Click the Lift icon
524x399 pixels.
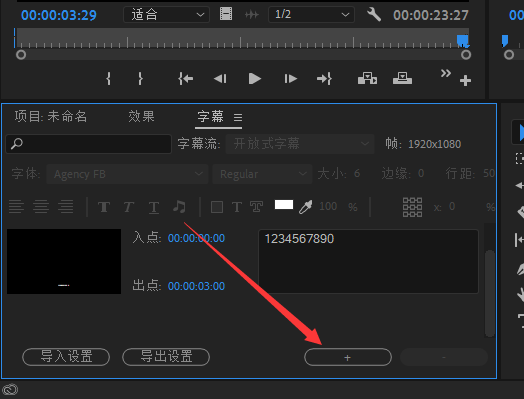click(x=367, y=79)
